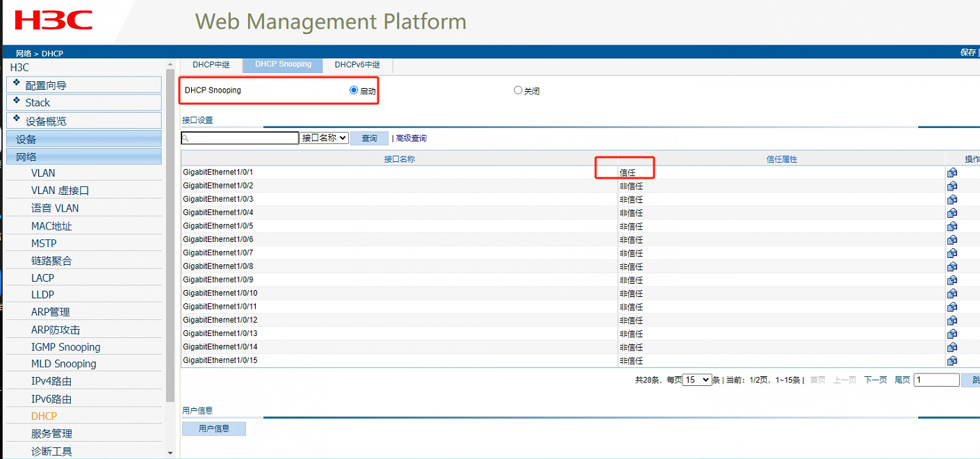The width and height of the screenshot is (980, 459).
Task: Switch to the DHCPv6中继 tab
Action: pos(358,65)
